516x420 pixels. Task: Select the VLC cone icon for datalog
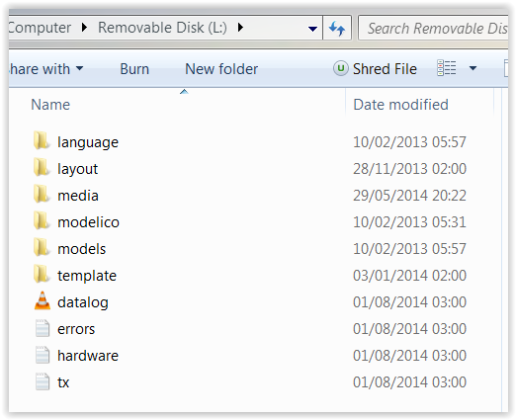(43, 301)
